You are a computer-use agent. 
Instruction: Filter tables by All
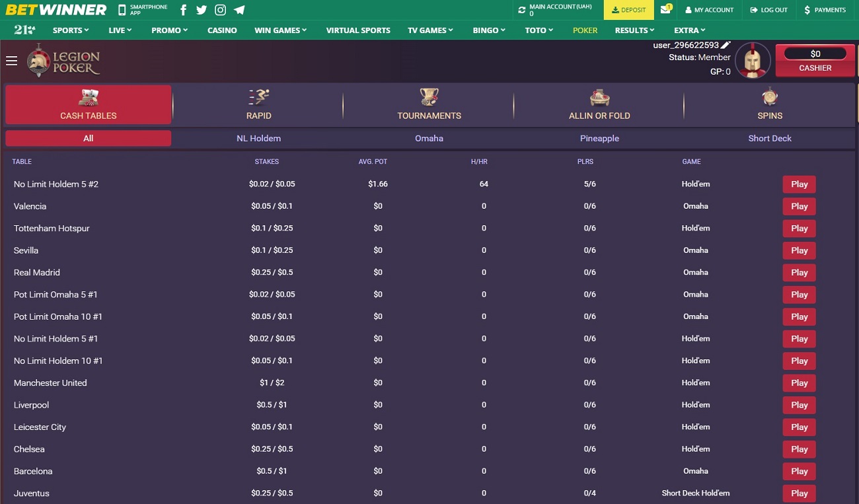89,138
